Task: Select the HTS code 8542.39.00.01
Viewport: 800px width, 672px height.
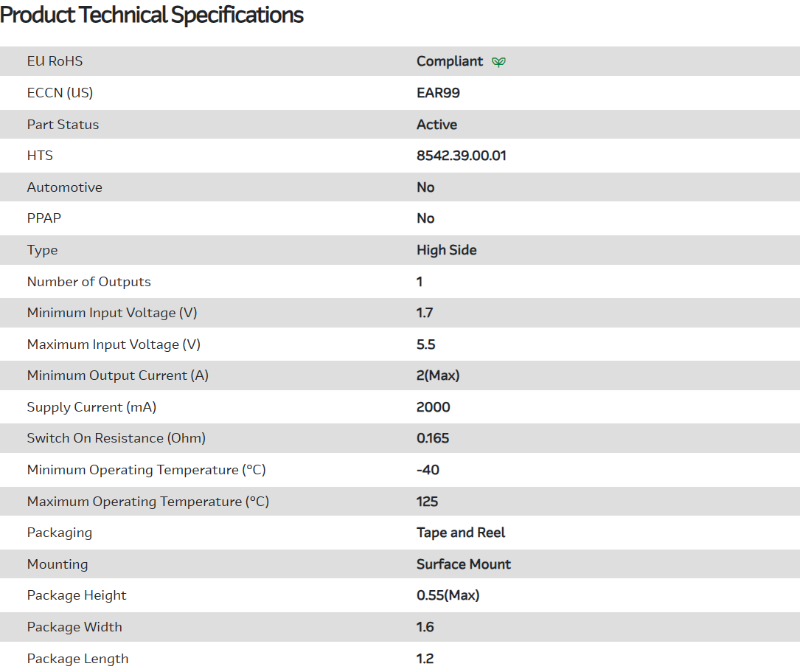Action: click(462, 156)
